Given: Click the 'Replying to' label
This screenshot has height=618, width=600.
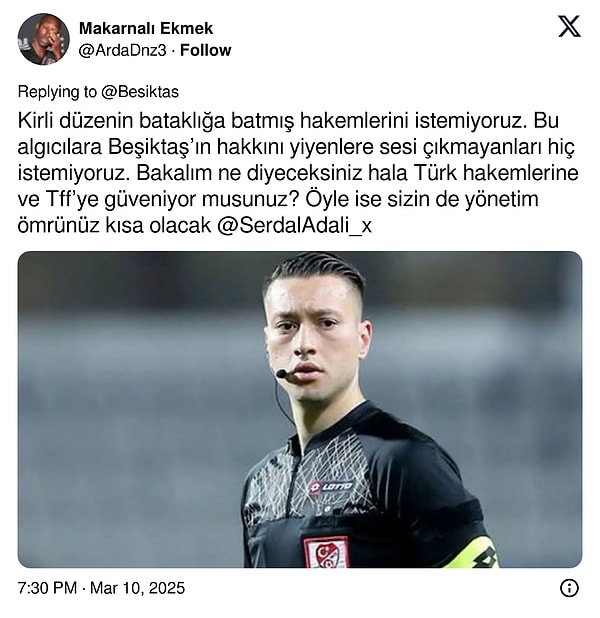Looking at the screenshot, I should [57, 92].
